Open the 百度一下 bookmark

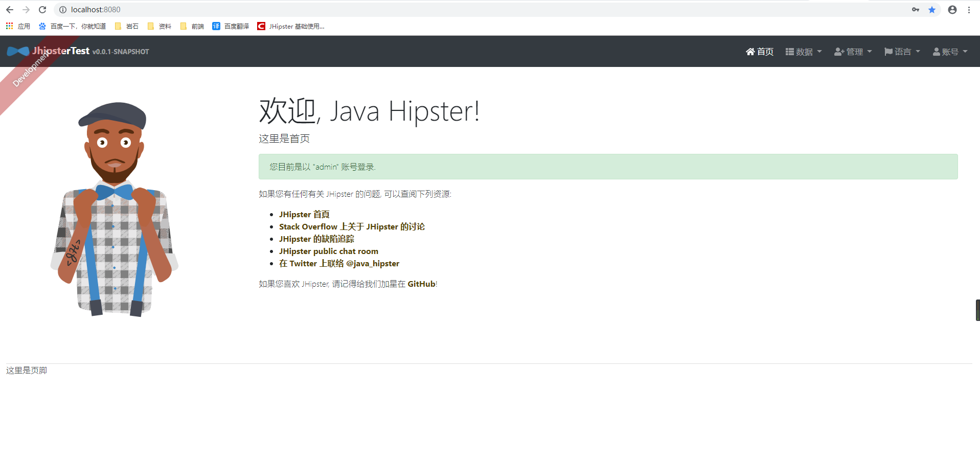(x=72, y=26)
